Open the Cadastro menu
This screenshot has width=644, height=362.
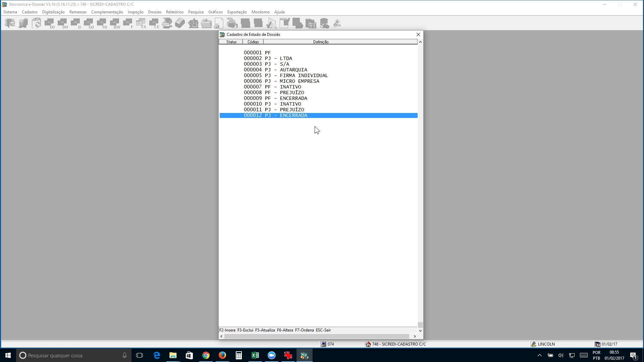30,12
